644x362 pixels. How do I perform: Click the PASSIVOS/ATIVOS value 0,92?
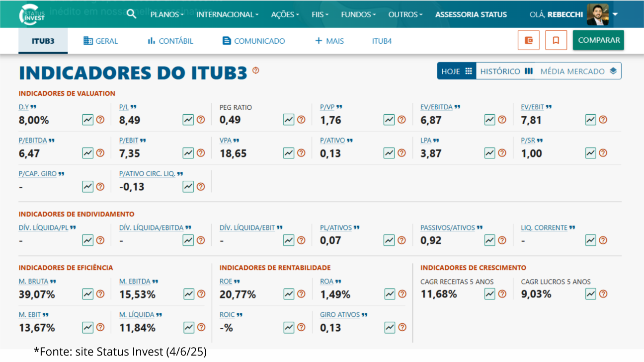431,241
